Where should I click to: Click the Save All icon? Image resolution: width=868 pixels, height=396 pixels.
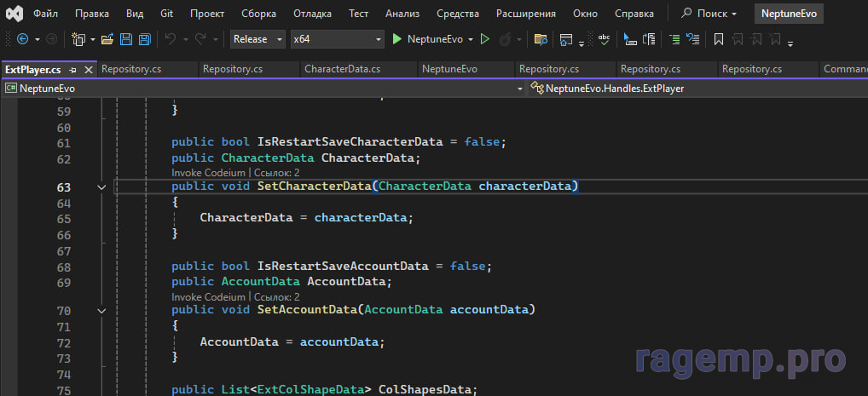click(145, 39)
